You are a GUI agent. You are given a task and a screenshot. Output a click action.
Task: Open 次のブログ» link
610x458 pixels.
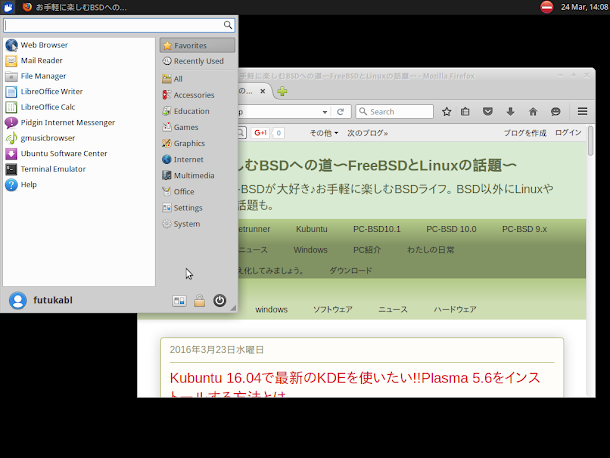[368, 133]
